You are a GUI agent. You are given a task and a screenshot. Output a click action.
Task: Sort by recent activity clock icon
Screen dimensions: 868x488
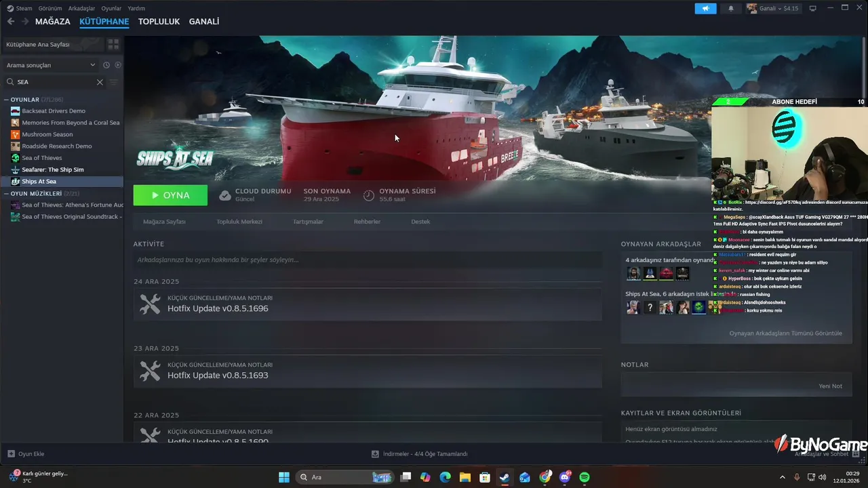pyautogui.click(x=106, y=65)
